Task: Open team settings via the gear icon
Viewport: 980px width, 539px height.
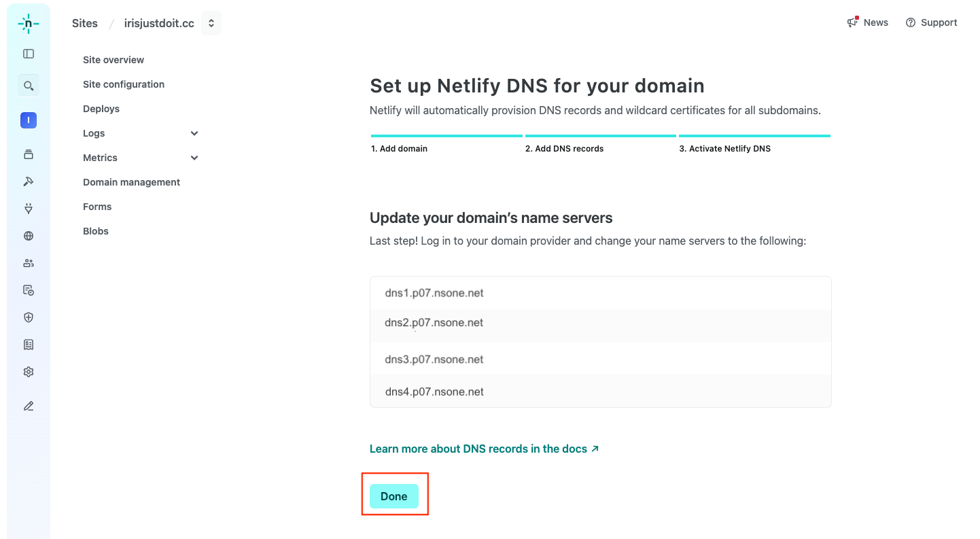Action: point(29,372)
